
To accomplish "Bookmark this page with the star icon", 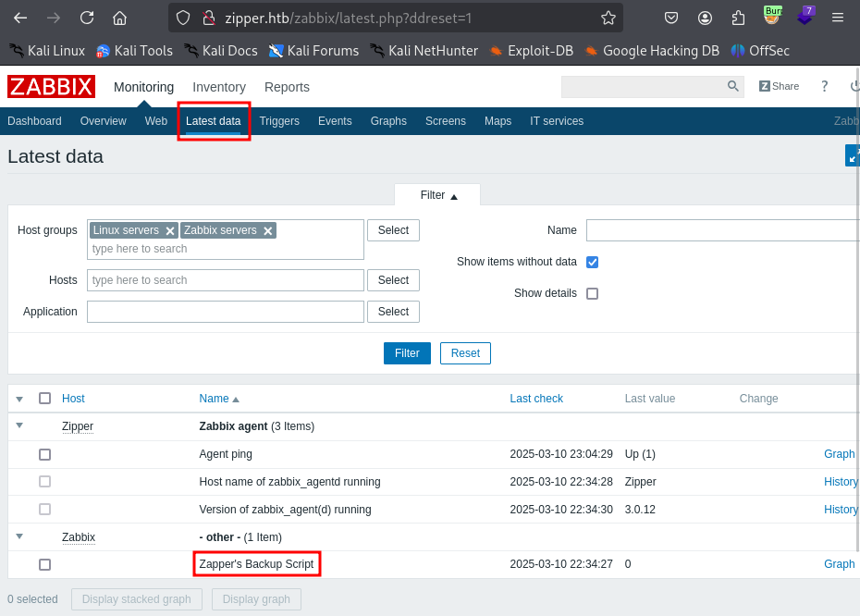I will pos(608,18).
